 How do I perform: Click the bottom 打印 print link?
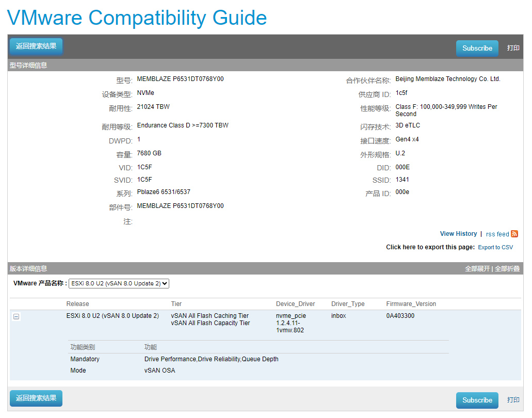pyautogui.click(x=513, y=399)
